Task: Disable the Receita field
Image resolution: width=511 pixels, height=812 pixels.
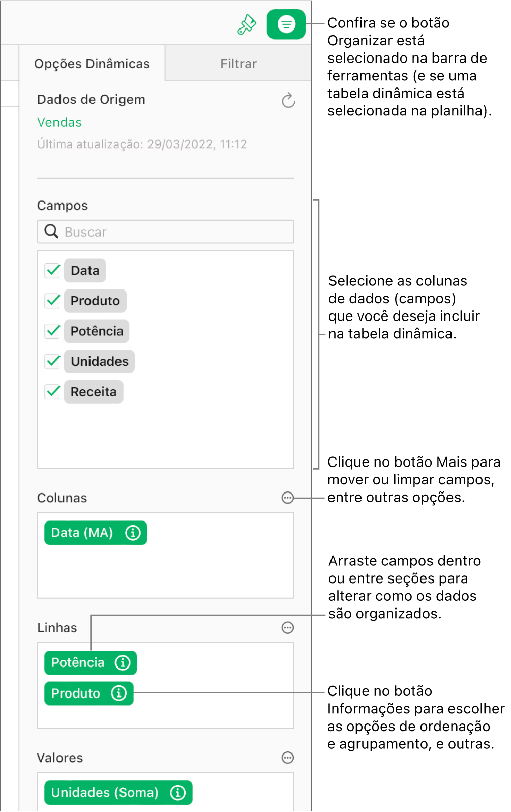Action: [52, 392]
